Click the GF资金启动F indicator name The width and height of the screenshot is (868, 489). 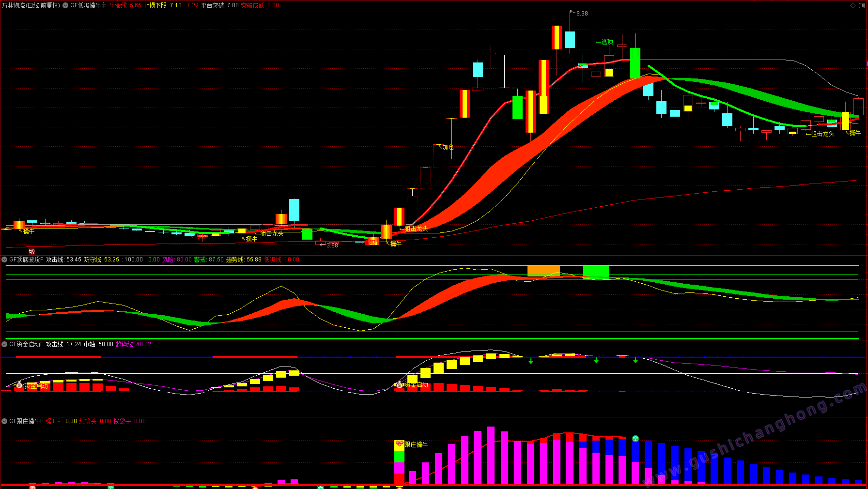click(x=26, y=344)
